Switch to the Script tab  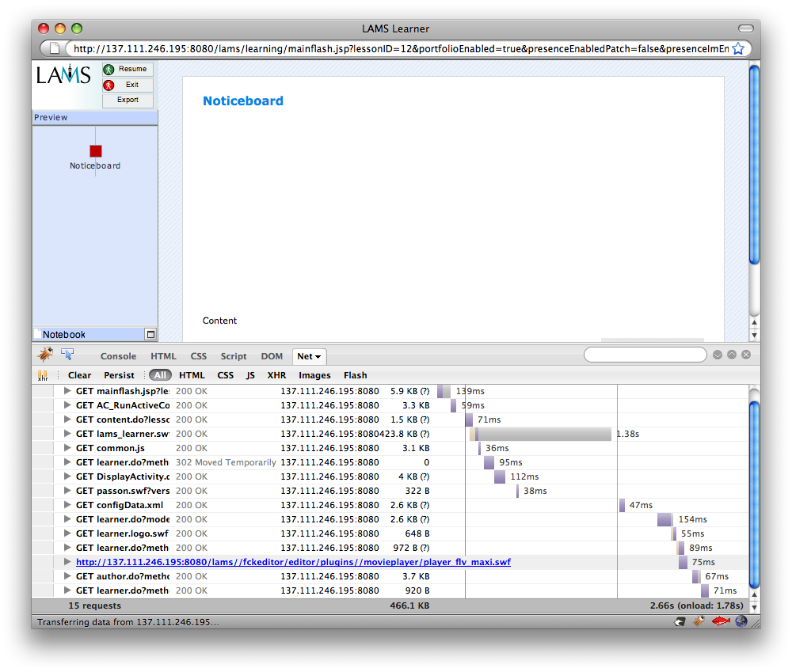[x=234, y=356]
